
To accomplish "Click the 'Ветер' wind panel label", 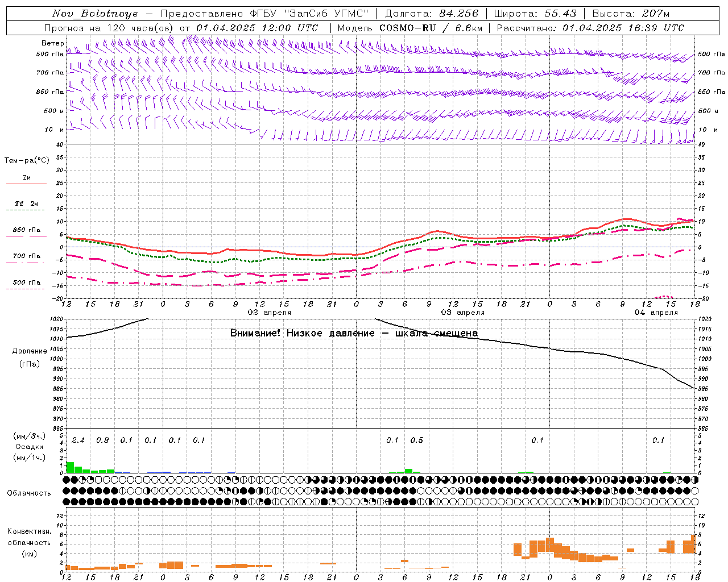I will (52, 43).
